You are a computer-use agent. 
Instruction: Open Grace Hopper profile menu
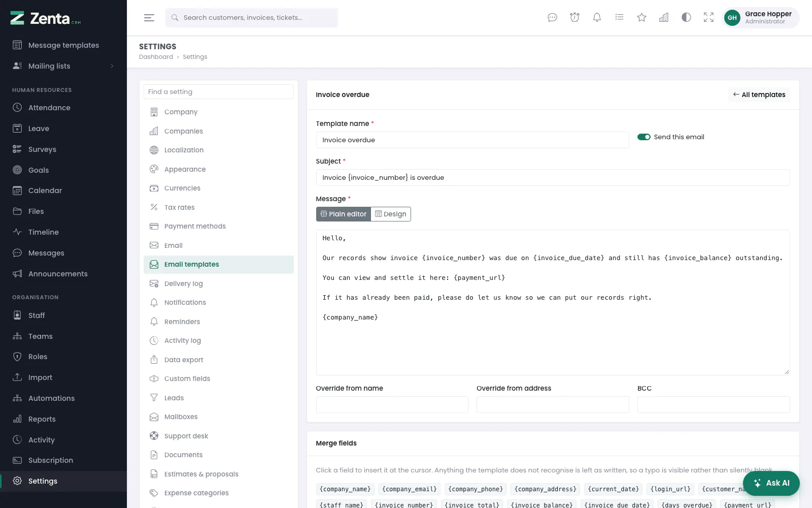[760, 18]
